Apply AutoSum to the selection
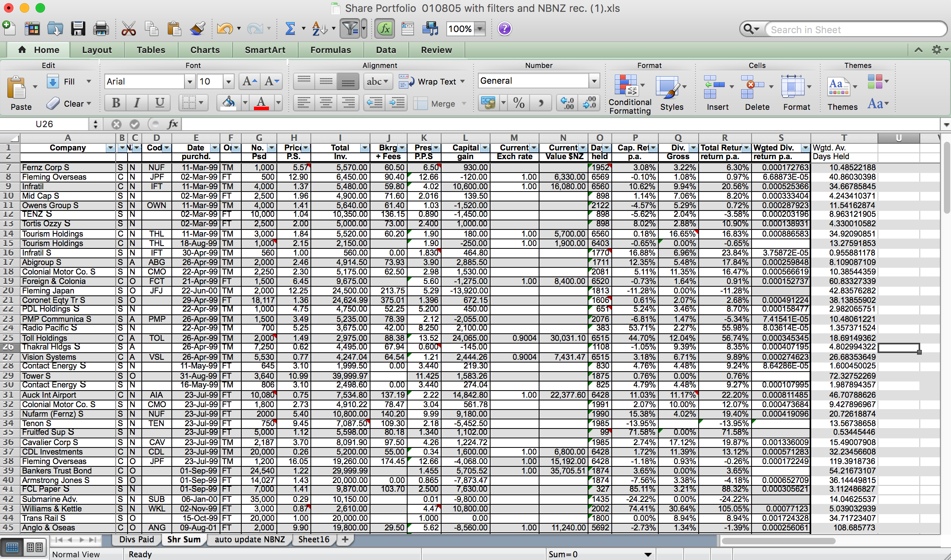The image size is (951, 560). point(290,28)
